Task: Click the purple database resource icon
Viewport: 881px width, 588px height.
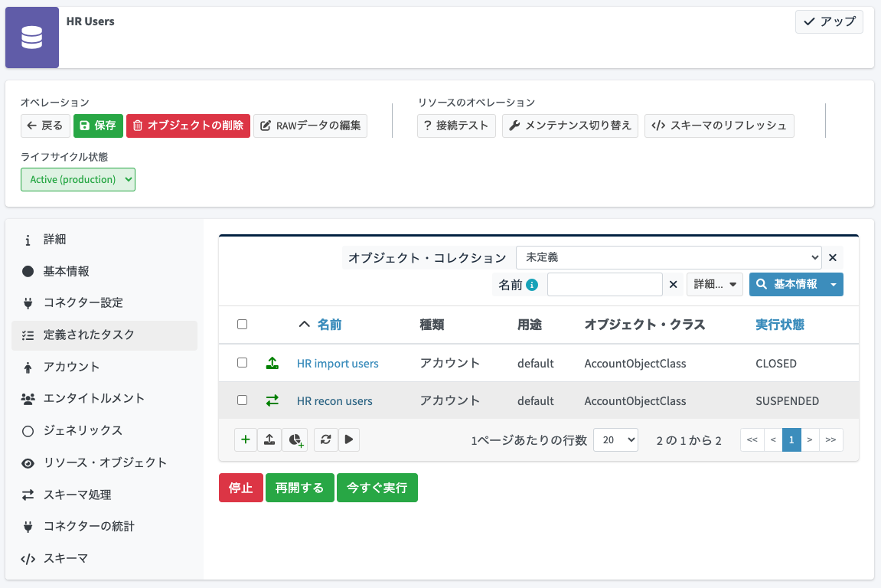Action: pos(32,38)
